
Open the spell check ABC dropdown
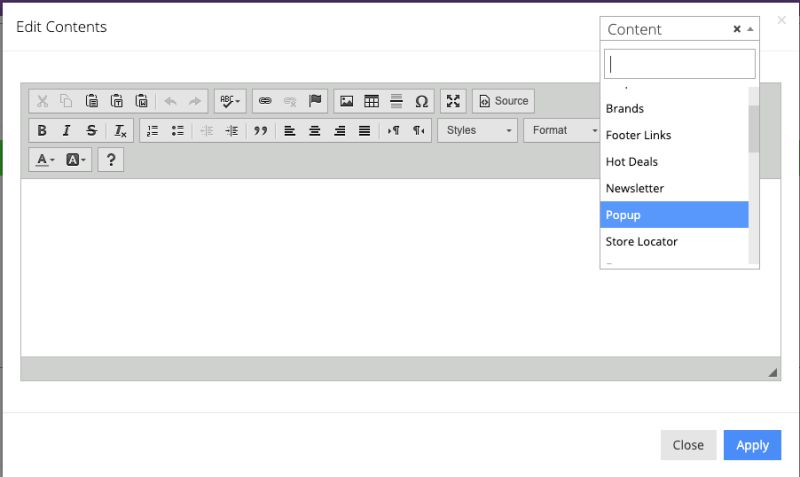tap(230, 101)
